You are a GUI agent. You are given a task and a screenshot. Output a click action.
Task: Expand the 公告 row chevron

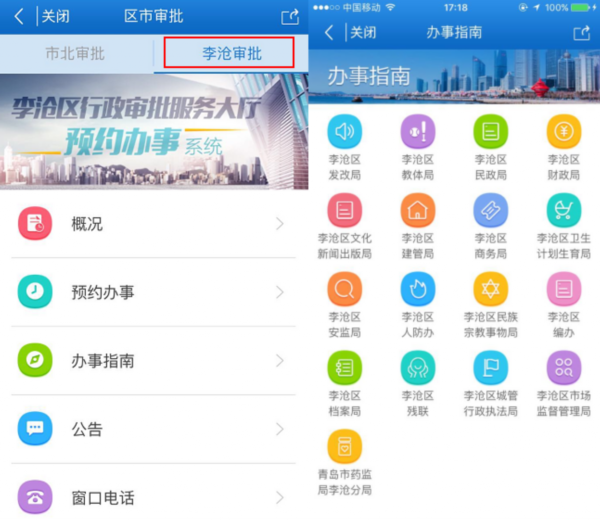[280, 429]
